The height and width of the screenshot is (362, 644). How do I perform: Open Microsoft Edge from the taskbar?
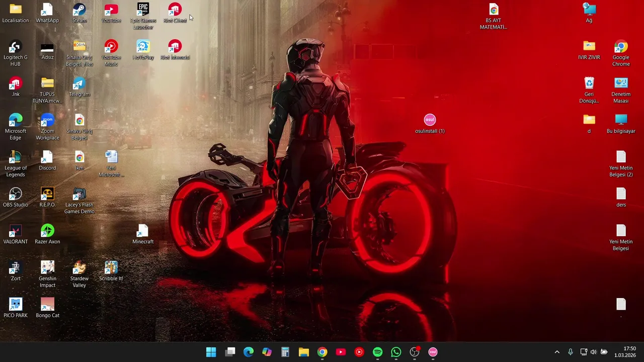coord(249,352)
